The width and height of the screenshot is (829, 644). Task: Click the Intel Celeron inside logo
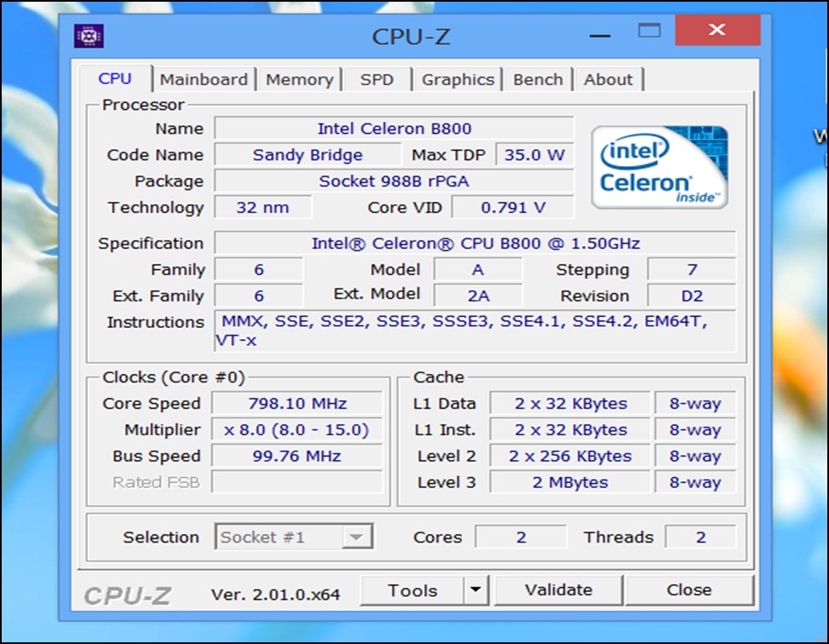[x=659, y=167]
